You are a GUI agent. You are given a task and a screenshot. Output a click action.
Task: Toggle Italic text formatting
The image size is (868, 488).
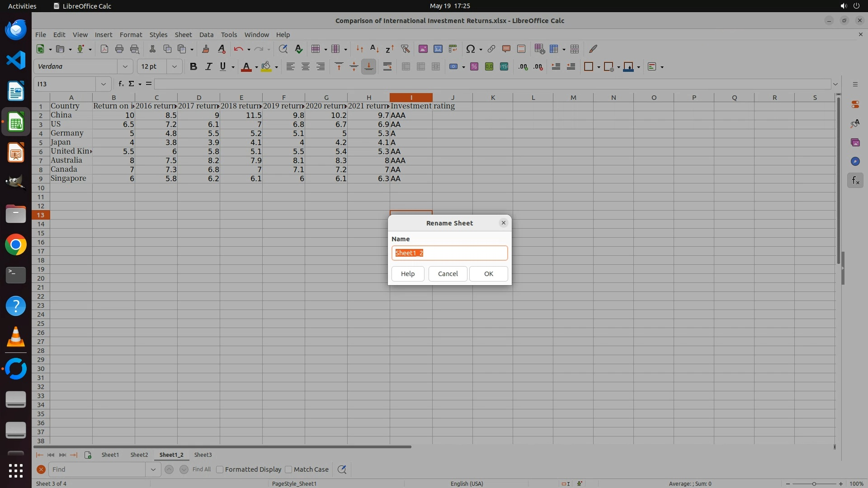(x=208, y=67)
